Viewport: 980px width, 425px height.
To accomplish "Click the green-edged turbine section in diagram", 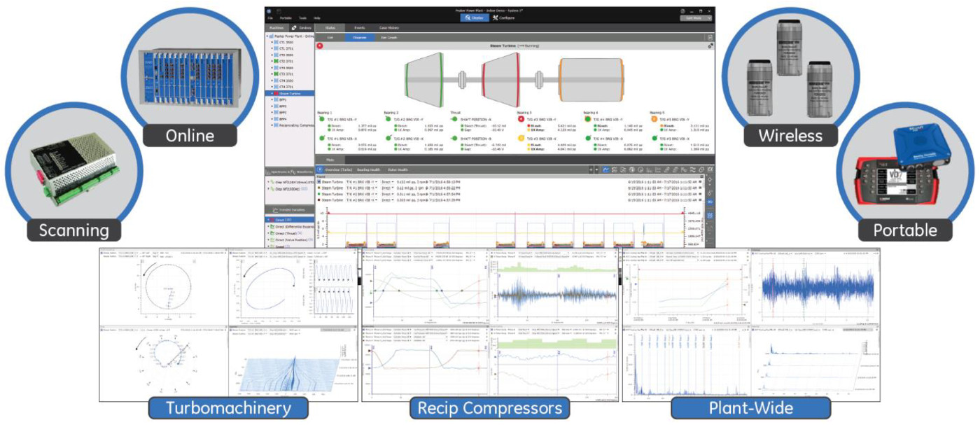I will [x=423, y=79].
